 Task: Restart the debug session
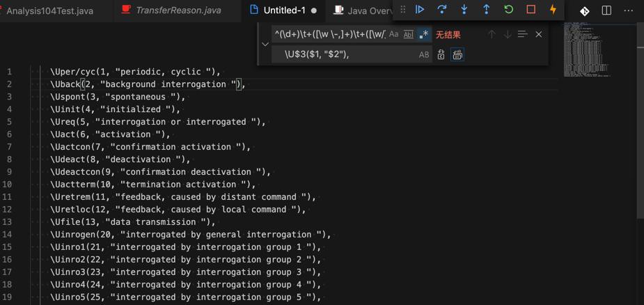point(509,10)
